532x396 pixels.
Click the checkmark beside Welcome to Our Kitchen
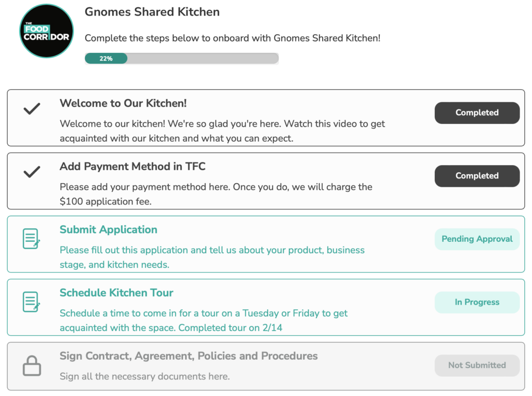coord(32,109)
